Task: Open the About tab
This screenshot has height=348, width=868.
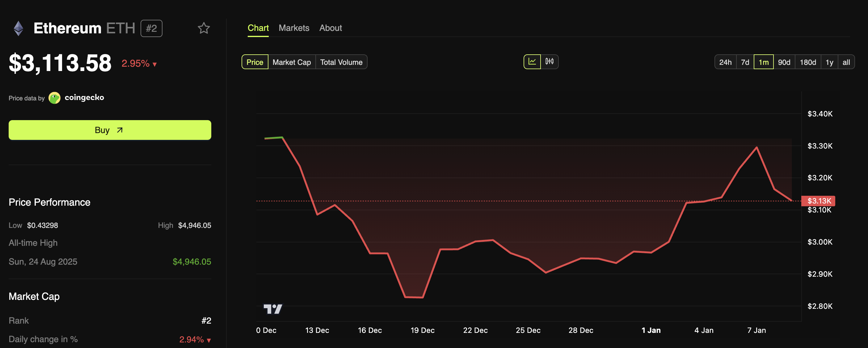Action: pyautogui.click(x=330, y=28)
